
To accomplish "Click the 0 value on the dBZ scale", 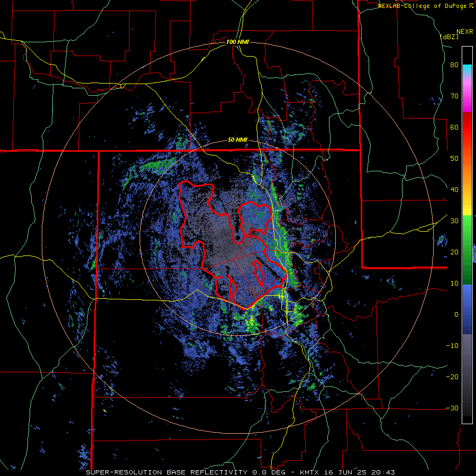I will point(456,315).
